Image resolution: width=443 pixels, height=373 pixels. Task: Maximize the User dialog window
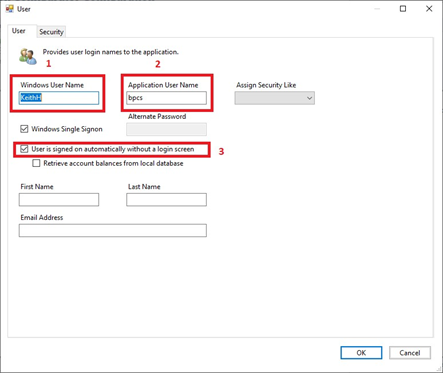pyautogui.click(x=403, y=9)
